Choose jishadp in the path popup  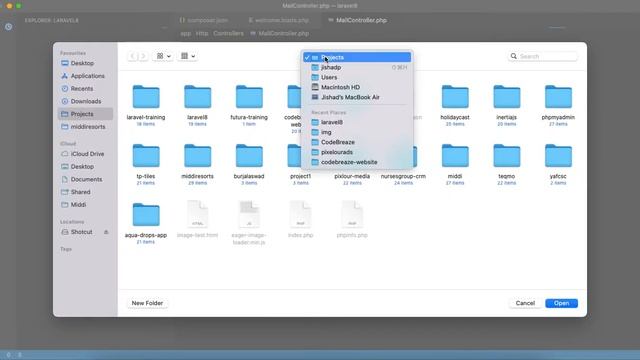pyautogui.click(x=357, y=67)
